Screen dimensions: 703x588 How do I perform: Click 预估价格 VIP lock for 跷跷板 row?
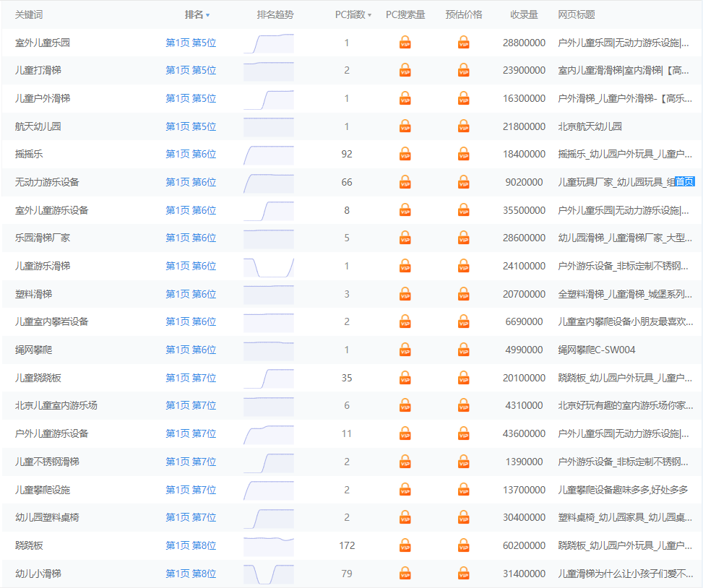tap(464, 545)
